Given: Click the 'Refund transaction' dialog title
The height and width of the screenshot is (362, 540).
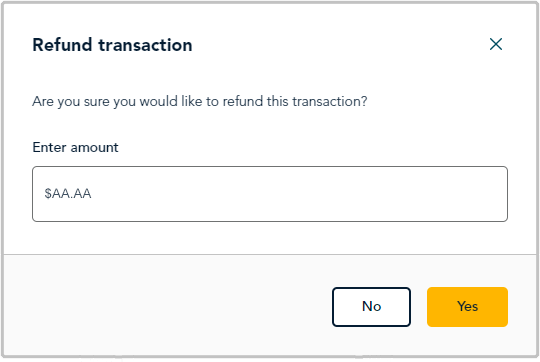Looking at the screenshot, I should pyautogui.click(x=112, y=45).
